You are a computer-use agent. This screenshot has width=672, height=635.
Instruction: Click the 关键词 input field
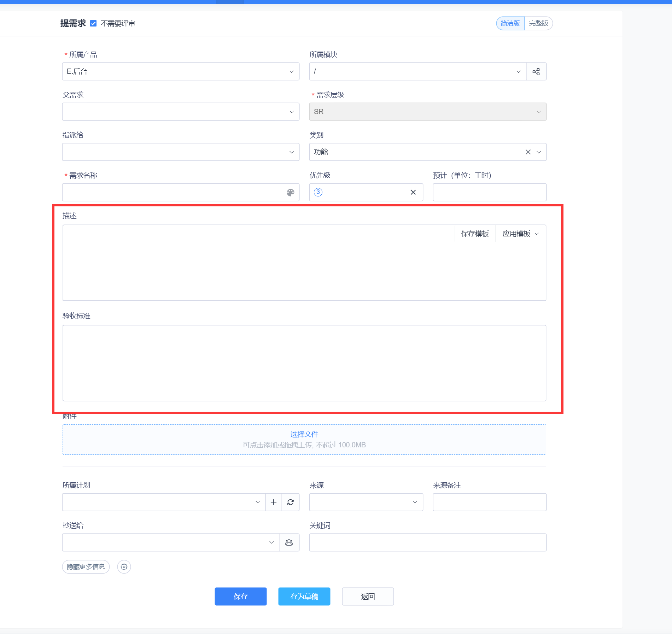pyautogui.click(x=428, y=542)
